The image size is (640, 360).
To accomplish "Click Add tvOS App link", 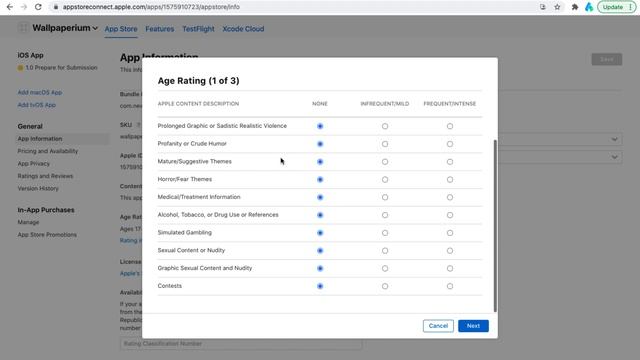I will [36, 105].
